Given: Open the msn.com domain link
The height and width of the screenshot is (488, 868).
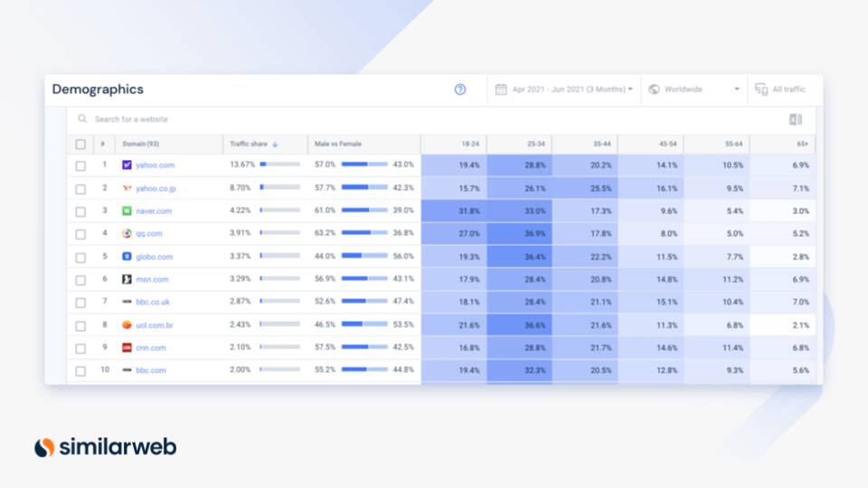Looking at the screenshot, I should point(152,279).
